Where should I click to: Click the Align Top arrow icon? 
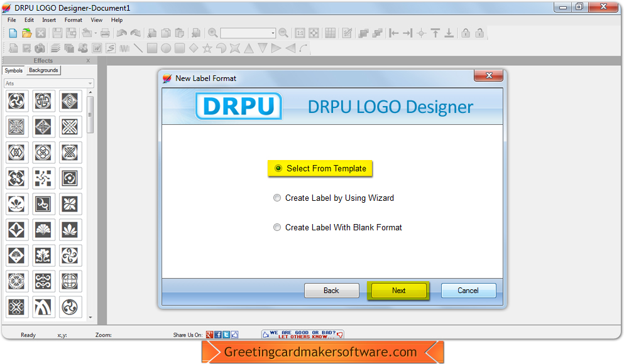pyautogui.click(x=435, y=33)
